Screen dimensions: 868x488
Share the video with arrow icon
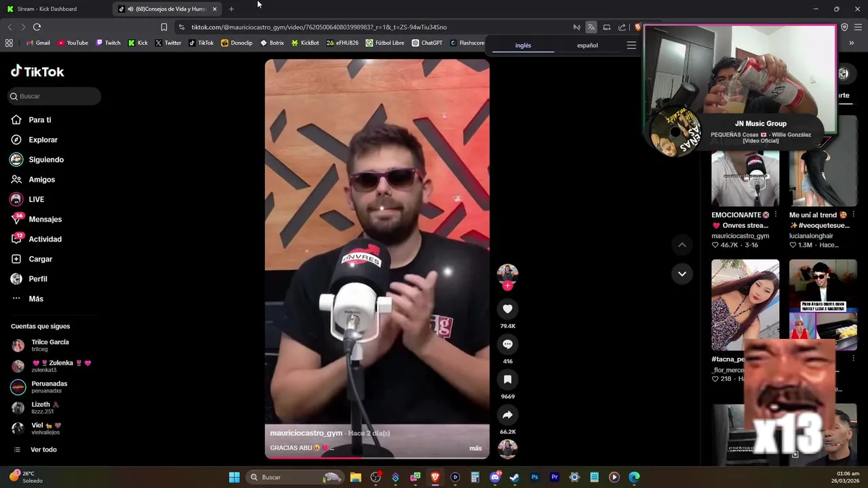(x=507, y=415)
